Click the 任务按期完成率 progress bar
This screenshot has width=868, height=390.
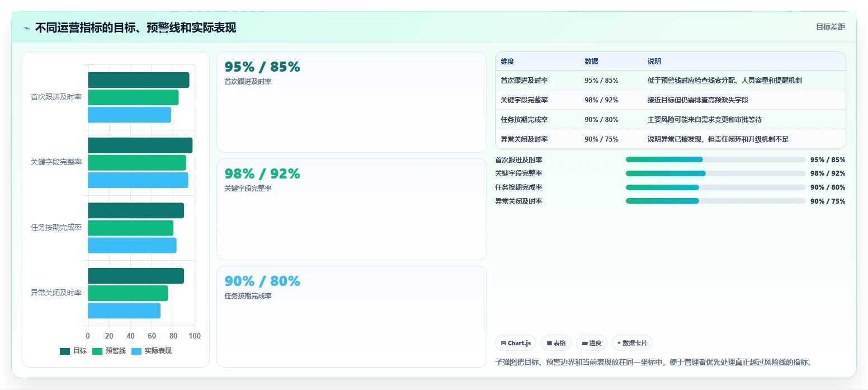tap(716, 187)
